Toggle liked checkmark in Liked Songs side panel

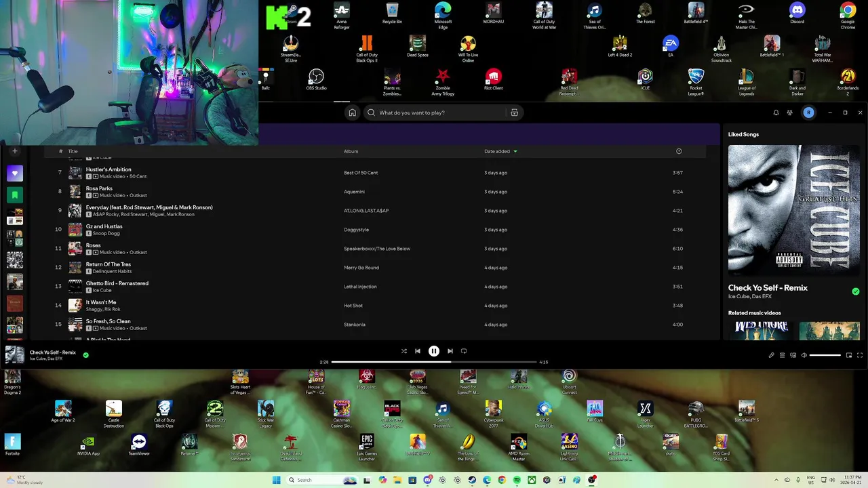[x=856, y=291]
